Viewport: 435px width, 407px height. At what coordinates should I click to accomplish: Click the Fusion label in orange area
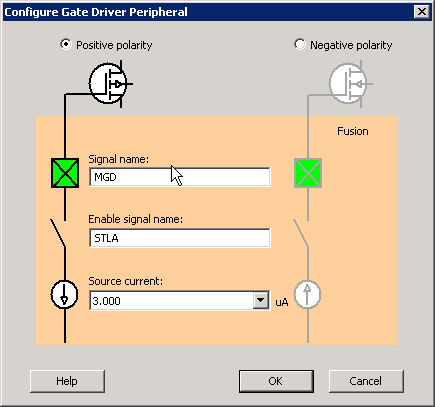(x=353, y=131)
